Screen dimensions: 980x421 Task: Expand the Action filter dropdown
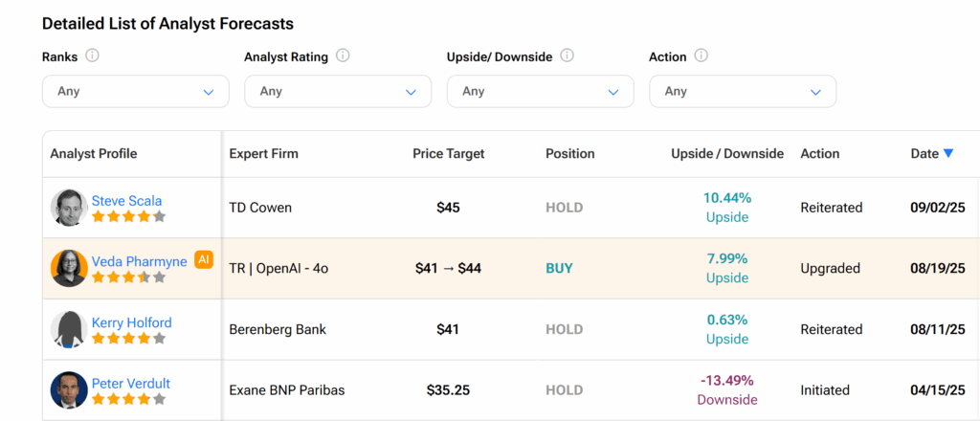pyautogui.click(x=743, y=91)
